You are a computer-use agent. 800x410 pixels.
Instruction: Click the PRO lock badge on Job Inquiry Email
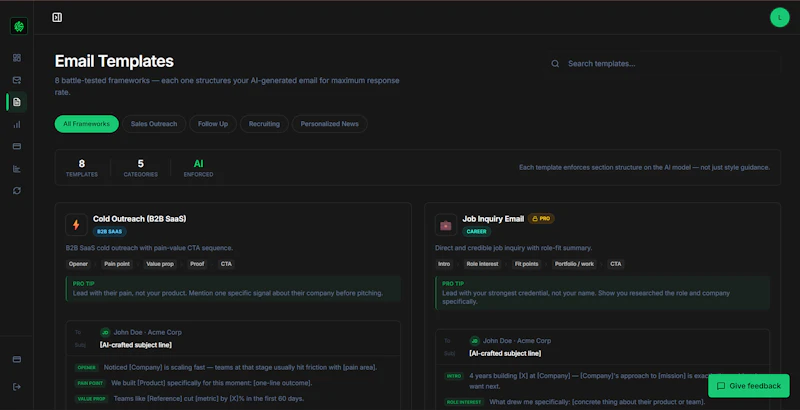click(x=541, y=218)
